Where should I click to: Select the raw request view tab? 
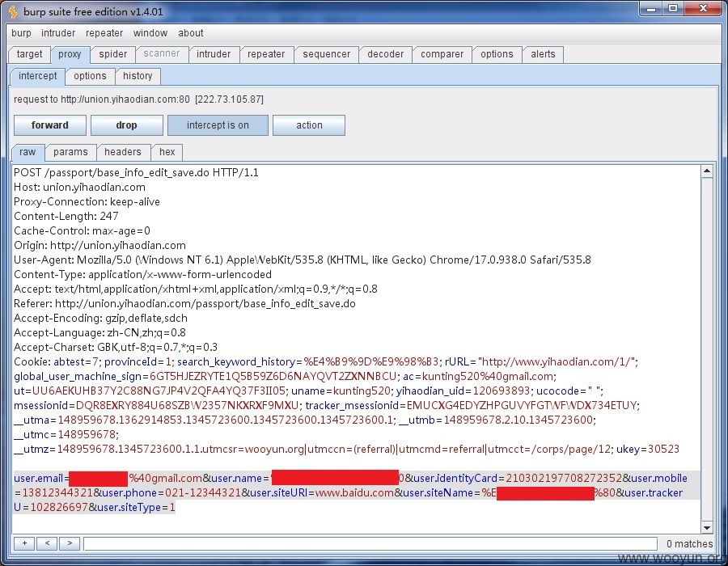click(28, 152)
